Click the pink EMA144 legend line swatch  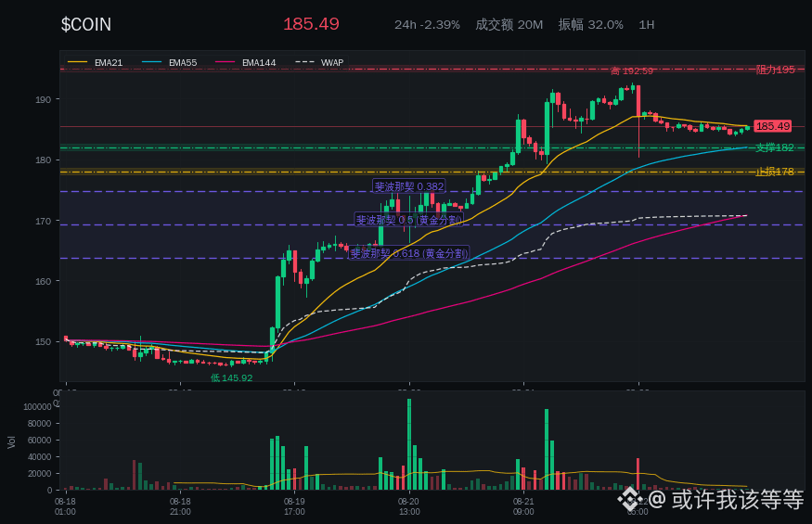coord(226,63)
